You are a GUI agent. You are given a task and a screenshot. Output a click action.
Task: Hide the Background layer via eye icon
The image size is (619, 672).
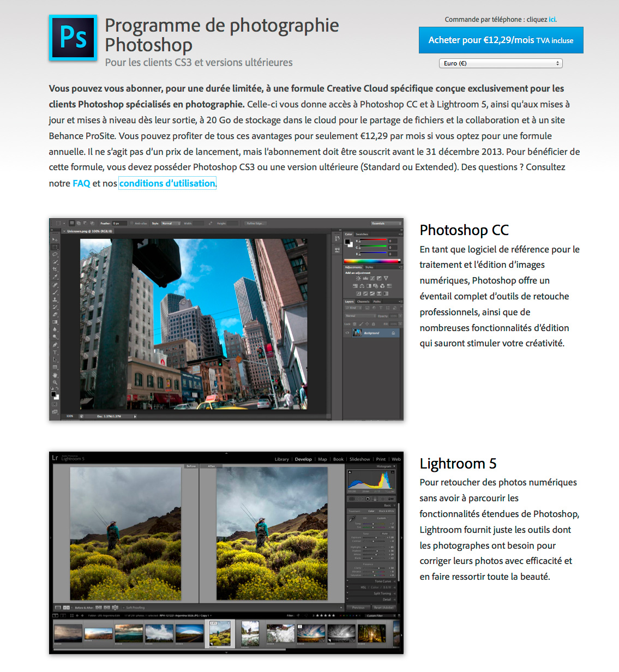tap(347, 333)
